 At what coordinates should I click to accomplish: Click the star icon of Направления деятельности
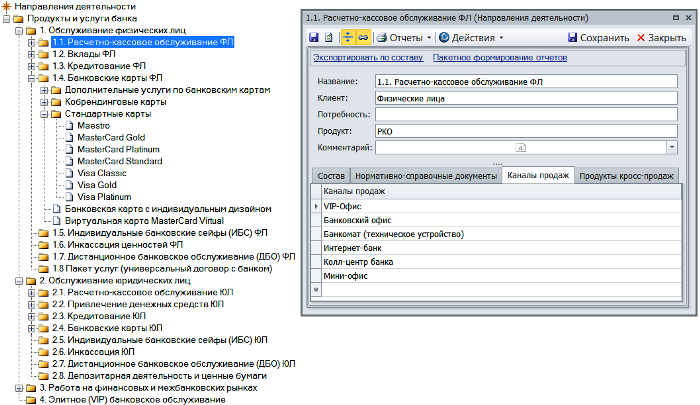7,7
